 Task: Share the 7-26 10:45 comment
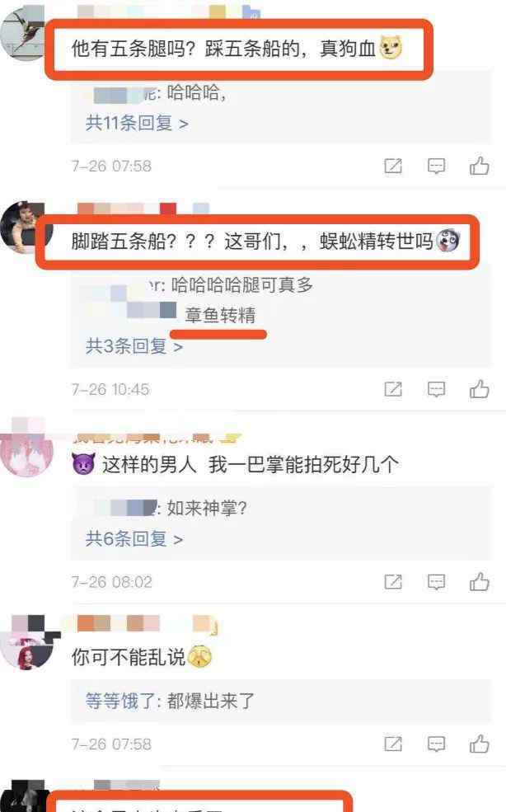[393, 389]
